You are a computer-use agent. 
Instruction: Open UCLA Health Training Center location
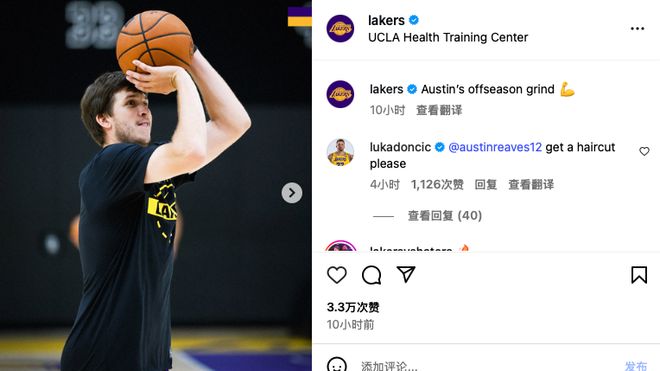click(x=448, y=37)
